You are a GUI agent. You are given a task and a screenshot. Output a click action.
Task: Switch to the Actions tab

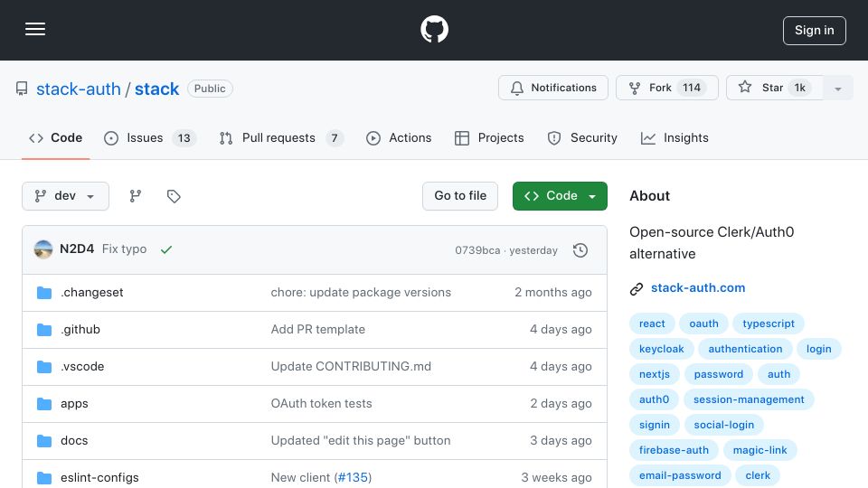399,137
